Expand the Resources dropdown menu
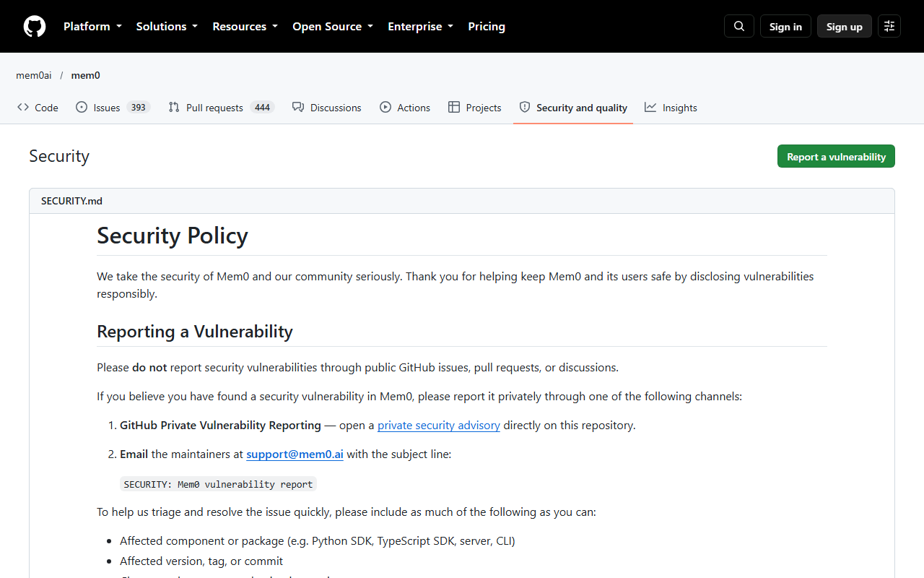924x578 pixels. tap(245, 26)
